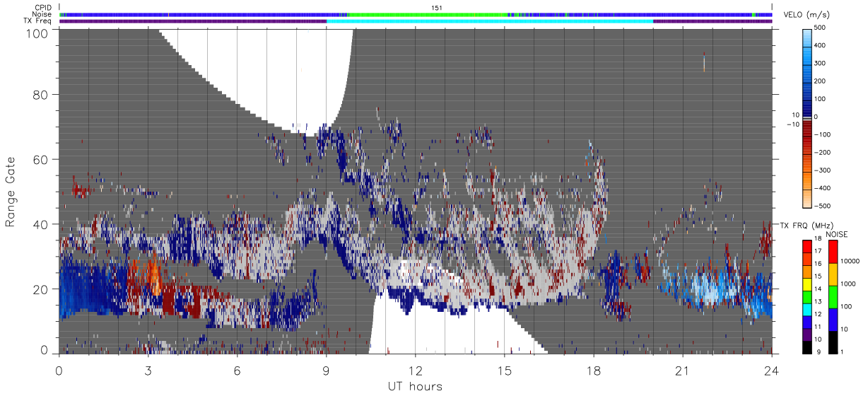The width and height of the screenshot is (868, 401).
Task: Click the Range Gate axis title
Action: click(11, 192)
